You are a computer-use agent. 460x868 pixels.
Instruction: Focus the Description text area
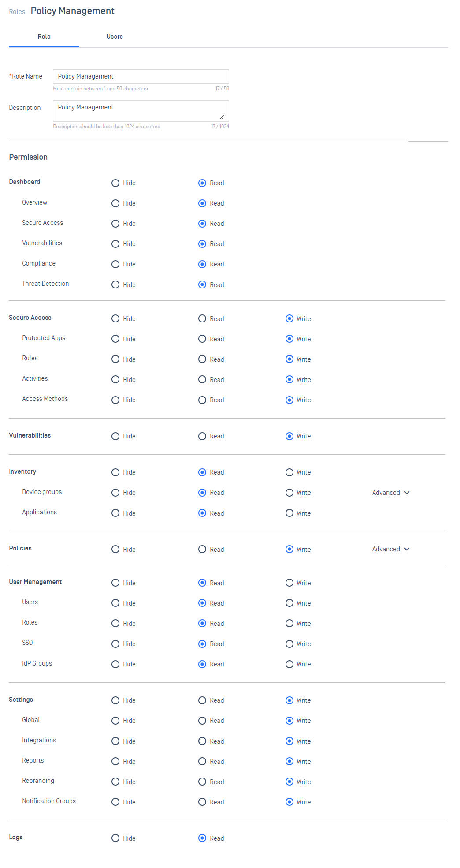point(141,111)
